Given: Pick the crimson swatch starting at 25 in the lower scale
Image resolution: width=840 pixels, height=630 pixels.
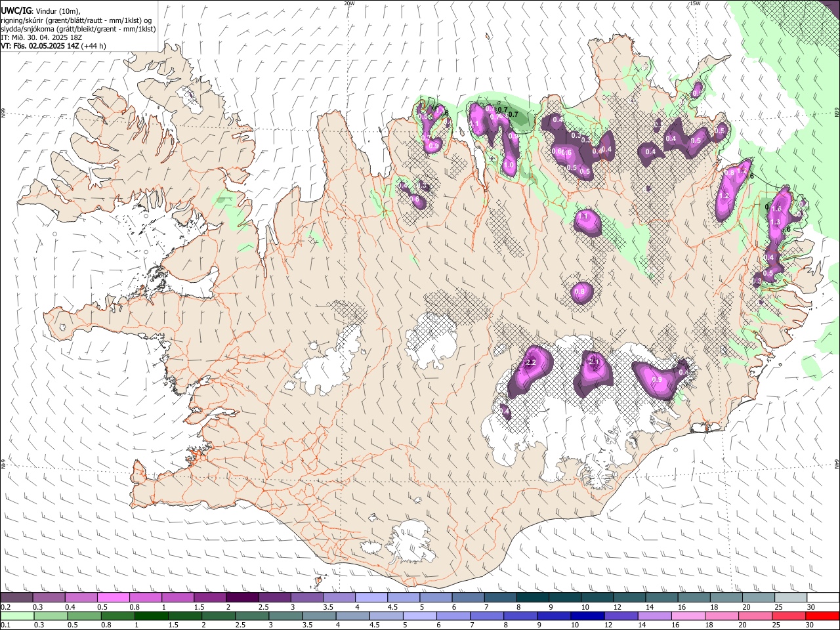Looking at the screenshot, I should tap(789, 616).
